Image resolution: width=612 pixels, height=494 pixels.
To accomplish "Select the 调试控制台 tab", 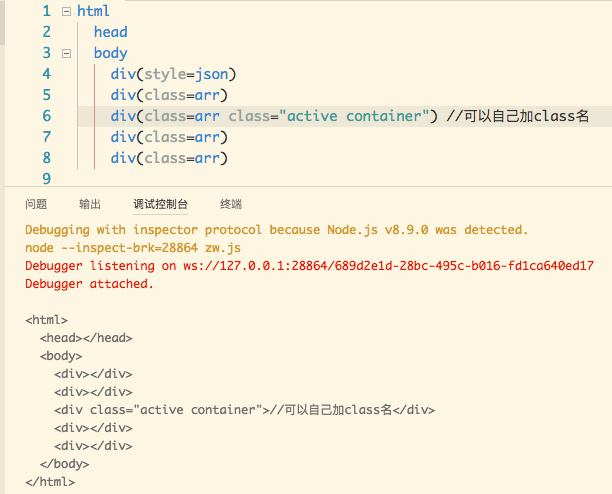I will [160, 204].
